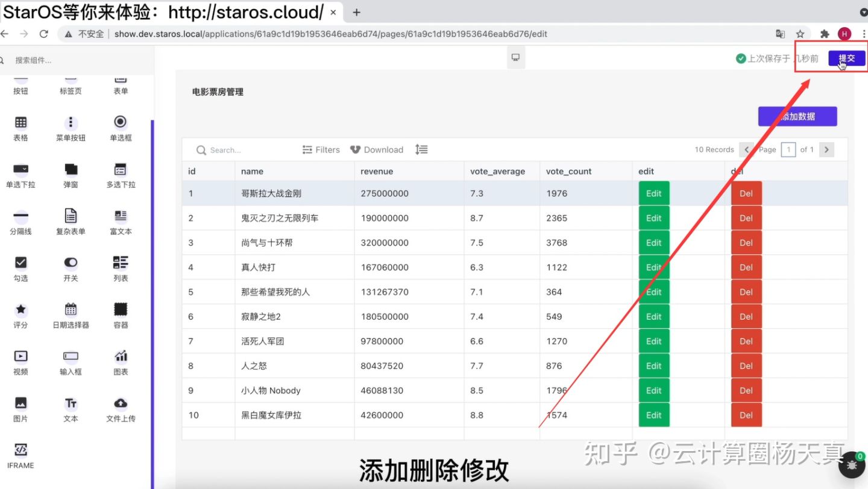Toggle the table row height icon

tap(421, 149)
